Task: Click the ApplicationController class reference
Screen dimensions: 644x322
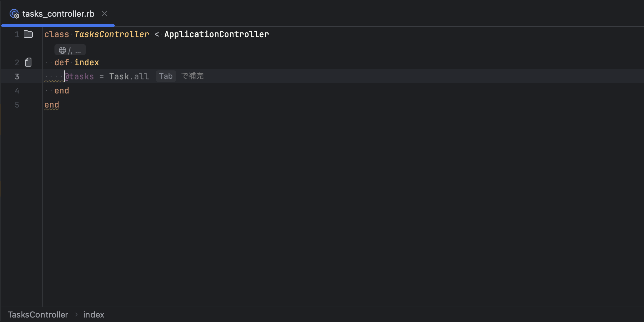Action: tap(217, 34)
